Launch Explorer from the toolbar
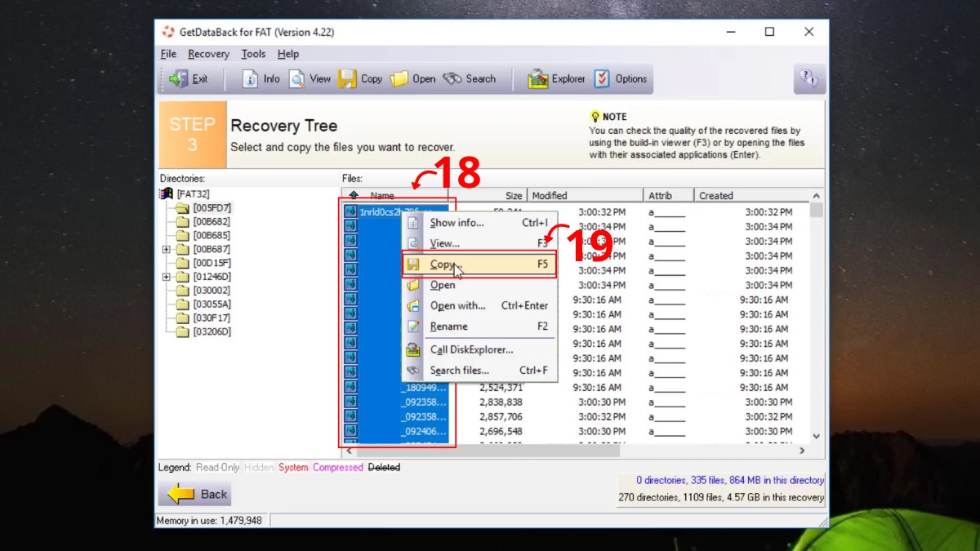The height and width of the screenshot is (551, 980). pos(556,79)
